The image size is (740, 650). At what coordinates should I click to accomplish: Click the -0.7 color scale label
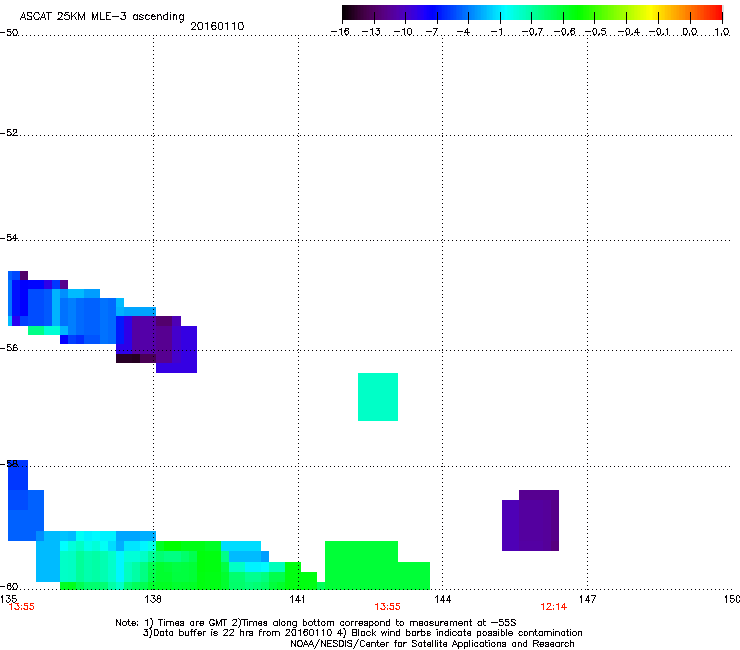pyautogui.click(x=532, y=32)
